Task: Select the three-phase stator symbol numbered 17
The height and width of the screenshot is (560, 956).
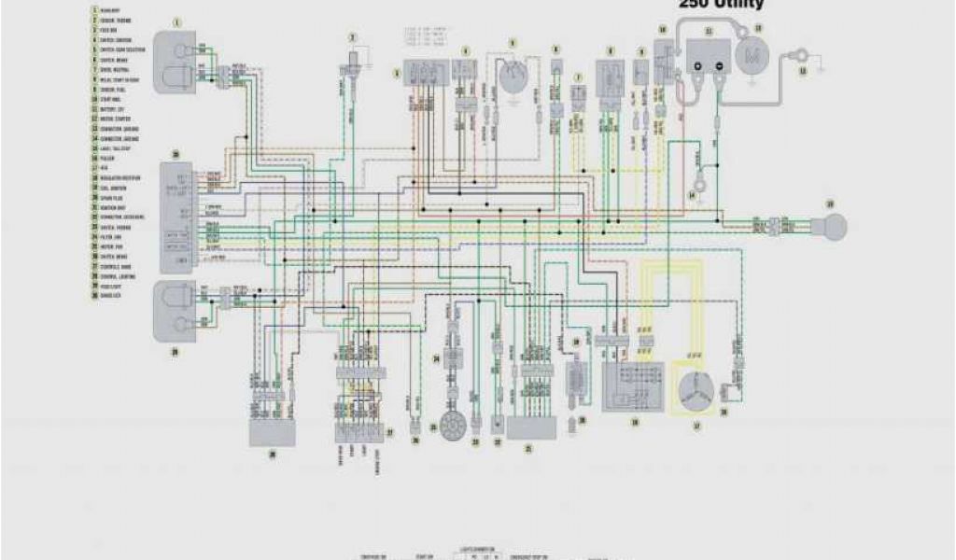Action: pyautogui.click(x=696, y=390)
